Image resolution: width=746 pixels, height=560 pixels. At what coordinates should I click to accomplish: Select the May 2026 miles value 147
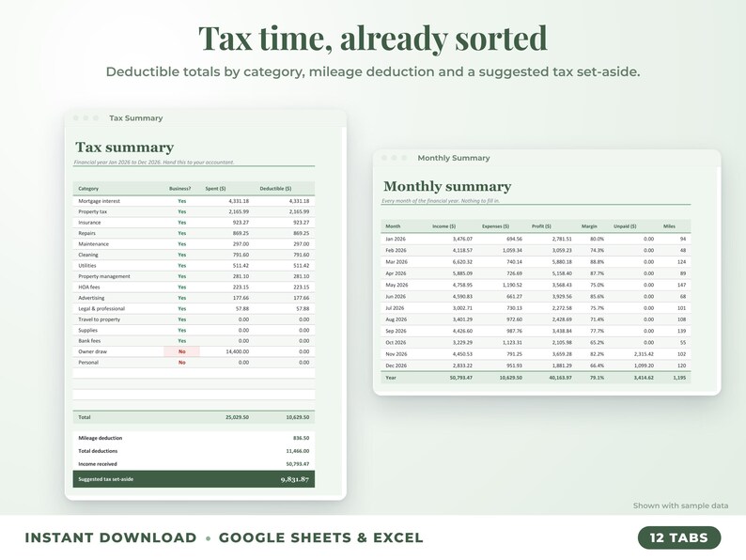pyautogui.click(x=682, y=285)
